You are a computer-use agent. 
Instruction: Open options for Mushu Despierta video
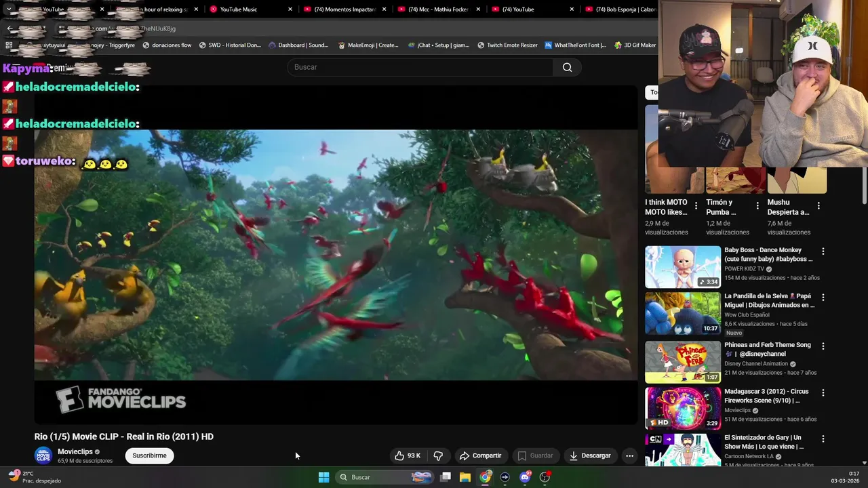tap(818, 205)
